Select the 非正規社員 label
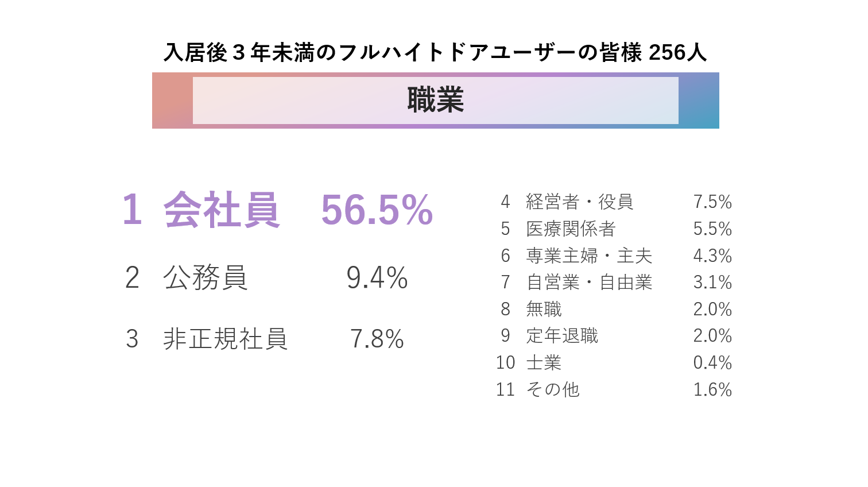Viewport: 868px width, 487px height. [225, 339]
